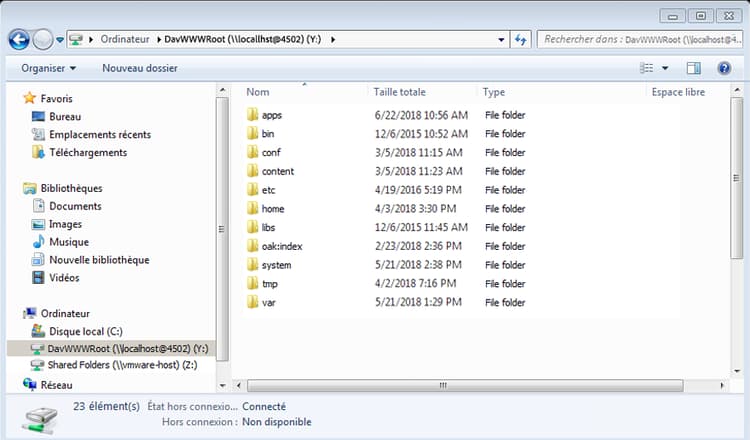Maximize the Explorer window
The width and height of the screenshot is (750, 440).
pyautogui.click(x=701, y=16)
